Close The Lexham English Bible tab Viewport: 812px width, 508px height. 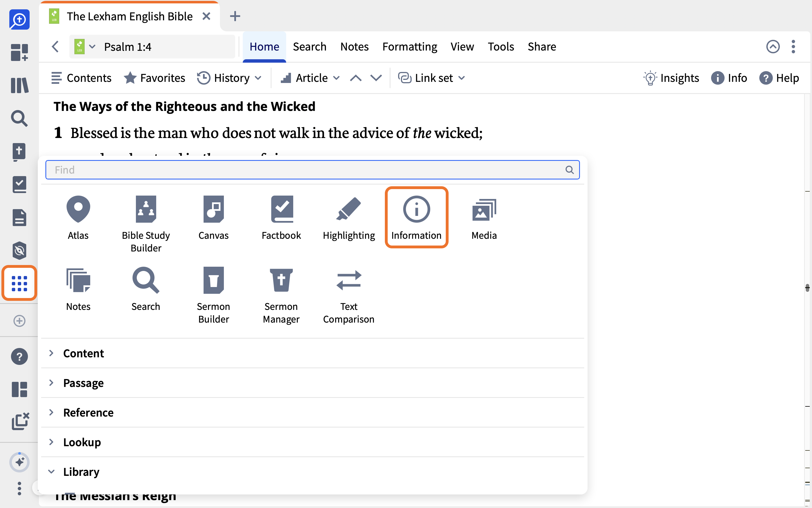[x=206, y=16]
